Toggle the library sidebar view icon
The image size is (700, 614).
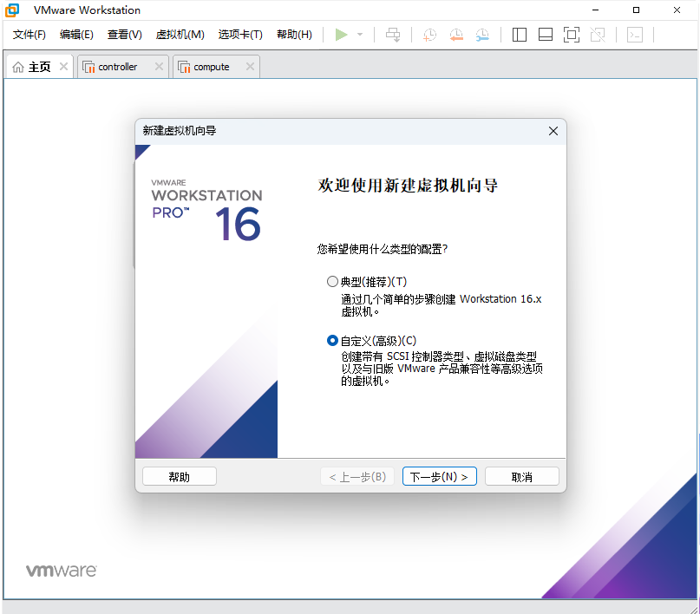coord(520,35)
